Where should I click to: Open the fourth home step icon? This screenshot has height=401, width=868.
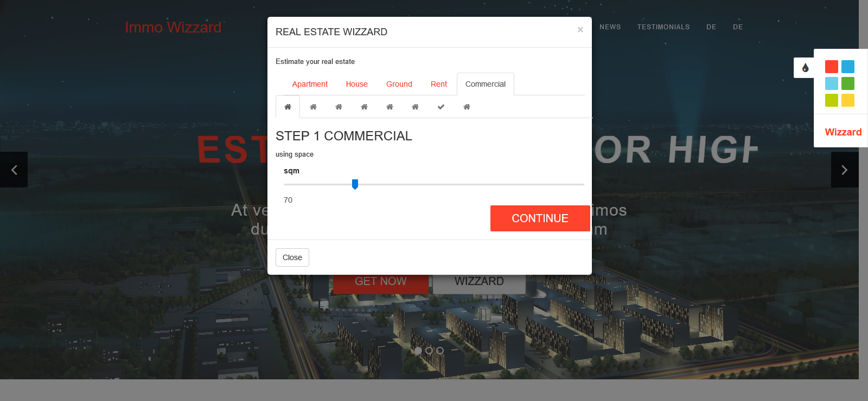[364, 107]
